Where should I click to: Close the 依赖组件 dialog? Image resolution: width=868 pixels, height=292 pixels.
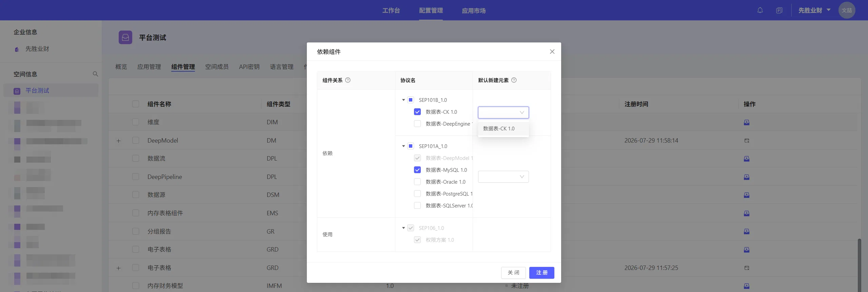coord(552,52)
